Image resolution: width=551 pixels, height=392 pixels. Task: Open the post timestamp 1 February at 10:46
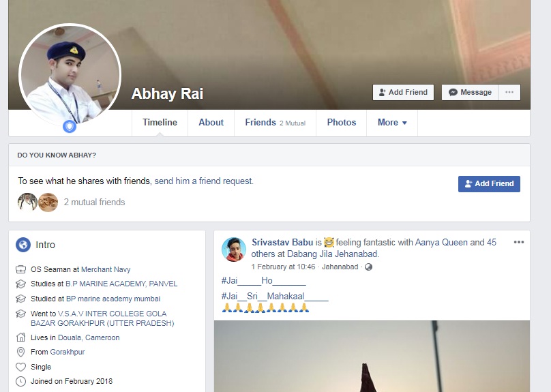click(x=283, y=267)
